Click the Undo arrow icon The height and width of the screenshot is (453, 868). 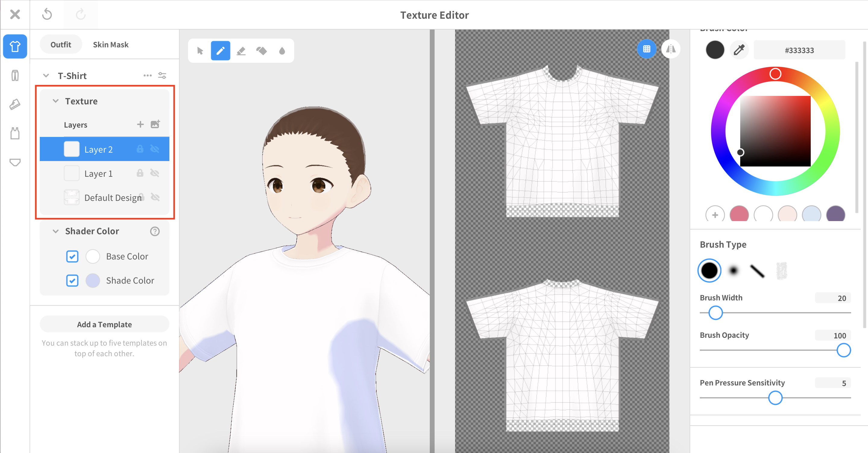tap(47, 14)
